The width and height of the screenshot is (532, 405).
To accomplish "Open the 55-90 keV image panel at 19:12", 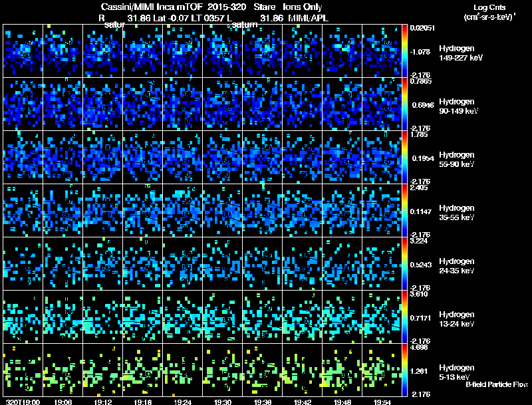I will coord(103,158).
